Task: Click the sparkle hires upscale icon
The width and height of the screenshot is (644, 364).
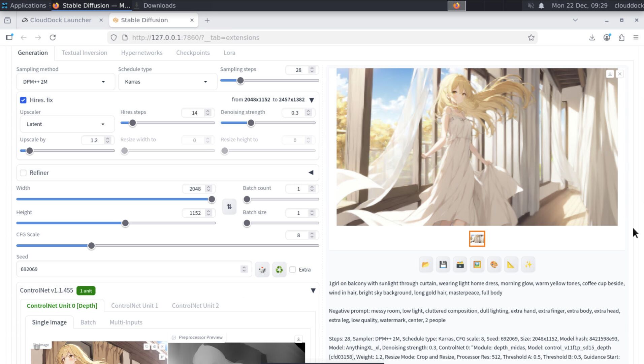Action: tap(528, 265)
